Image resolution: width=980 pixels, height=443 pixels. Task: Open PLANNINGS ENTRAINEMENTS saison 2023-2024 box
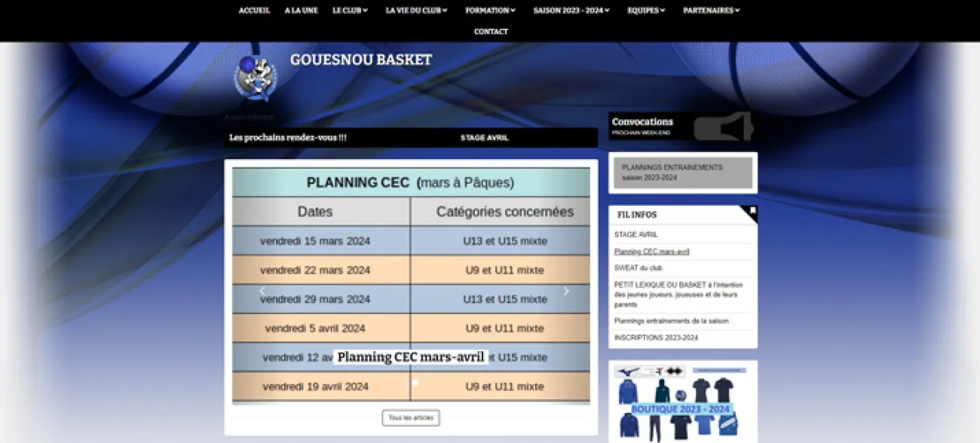click(x=683, y=173)
